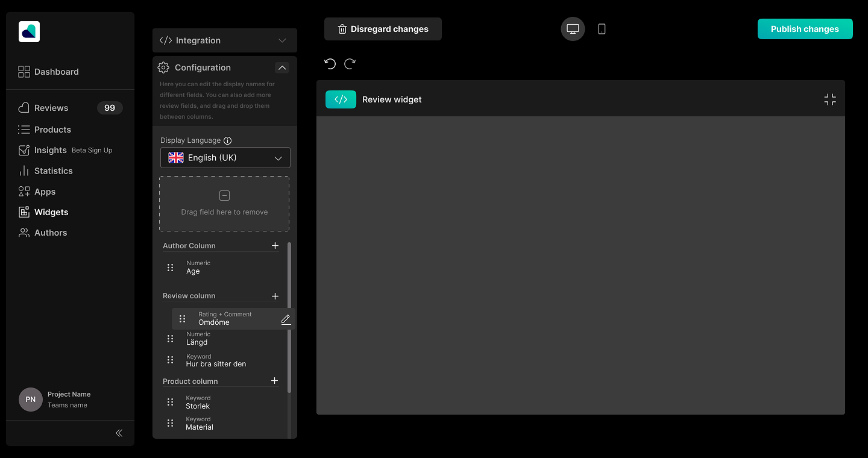Switch to desktop preview

click(x=573, y=29)
